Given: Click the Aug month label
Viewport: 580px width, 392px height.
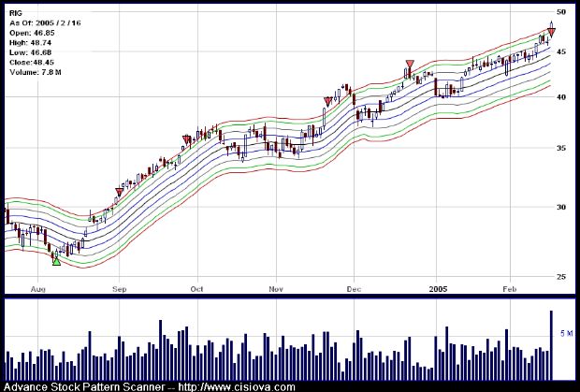Looking at the screenshot, I should click(x=37, y=289).
